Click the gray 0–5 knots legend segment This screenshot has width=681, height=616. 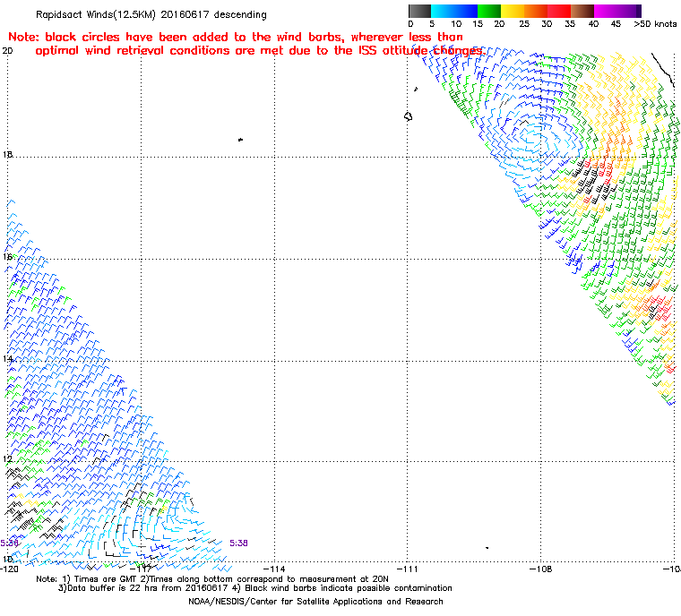pyautogui.click(x=419, y=11)
